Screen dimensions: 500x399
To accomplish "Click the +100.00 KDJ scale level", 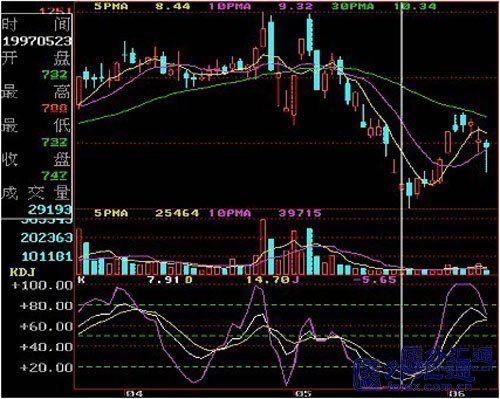I will point(42,285).
